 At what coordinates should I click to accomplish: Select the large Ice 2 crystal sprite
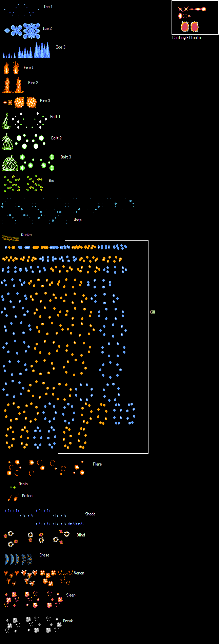click(x=32, y=31)
